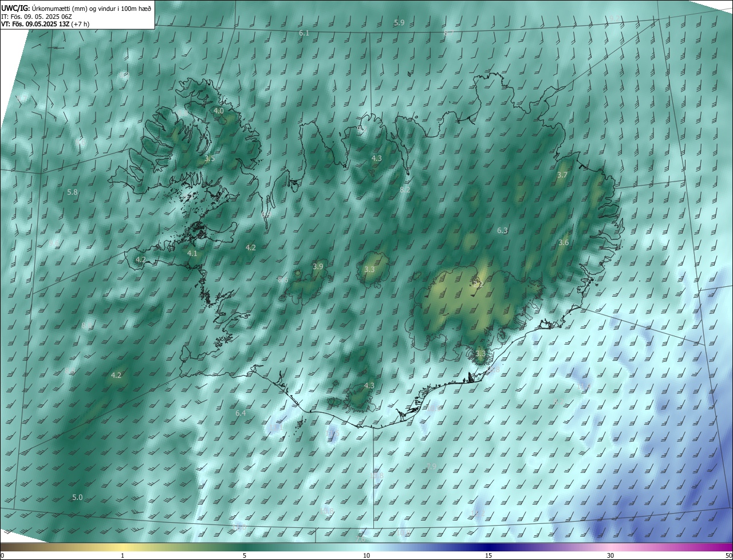Click the "10" tick on the color scale
Image resolution: width=733 pixels, height=560 pixels.
(366, 556)
